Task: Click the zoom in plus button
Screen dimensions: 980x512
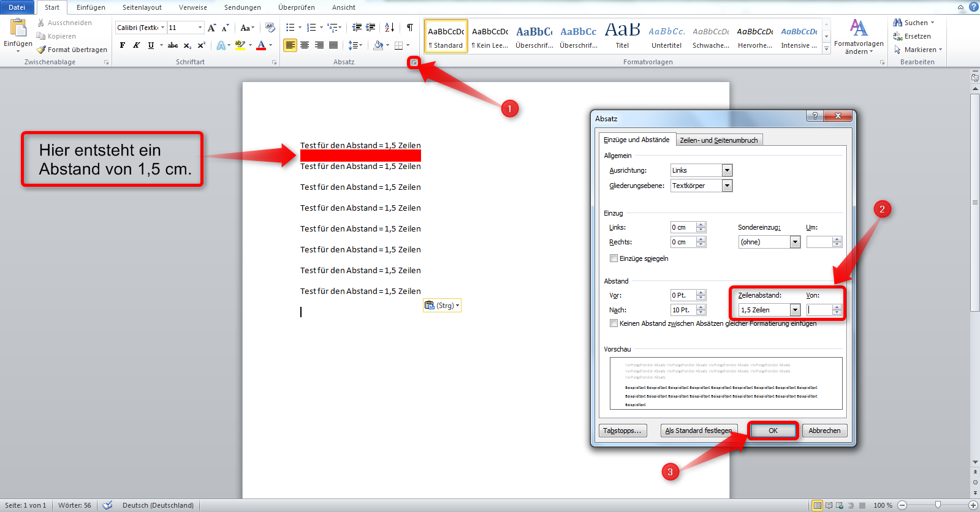Action: pos(973,505)
